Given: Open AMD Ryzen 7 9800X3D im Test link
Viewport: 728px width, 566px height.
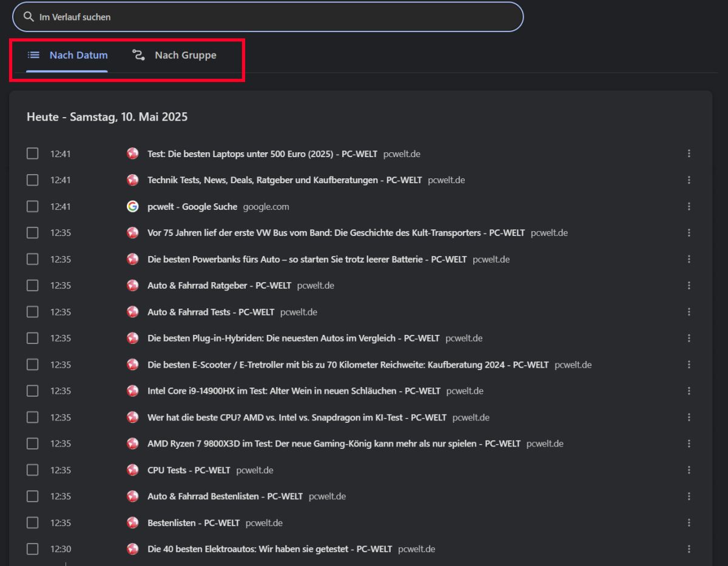Looking at the screenshot, I should (x=334, y=443).
